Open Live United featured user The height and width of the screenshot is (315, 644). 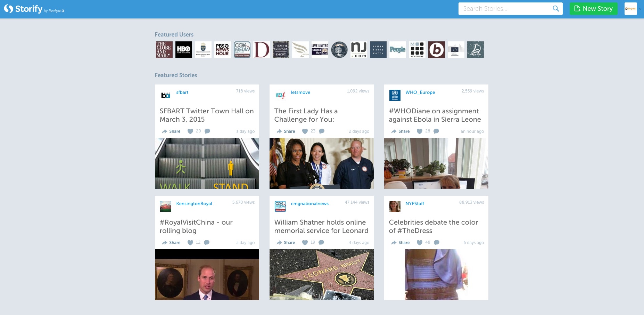click(320, 50)
